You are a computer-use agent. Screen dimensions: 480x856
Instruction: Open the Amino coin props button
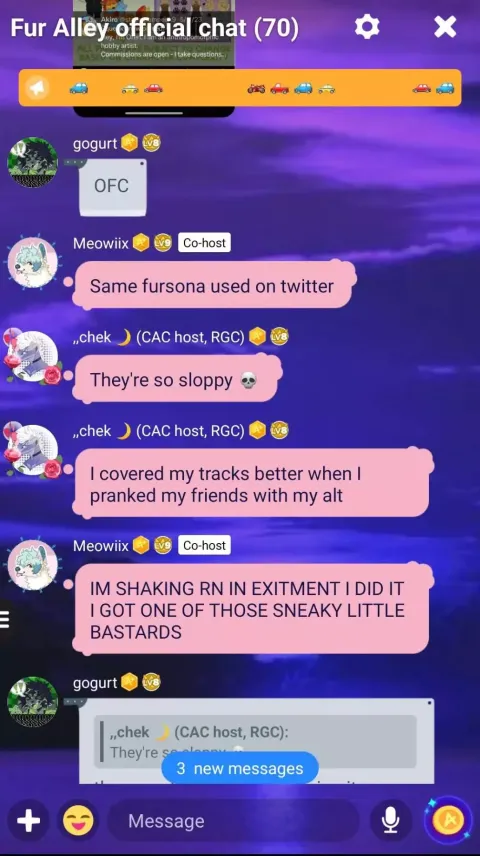(x=448, y=820)
